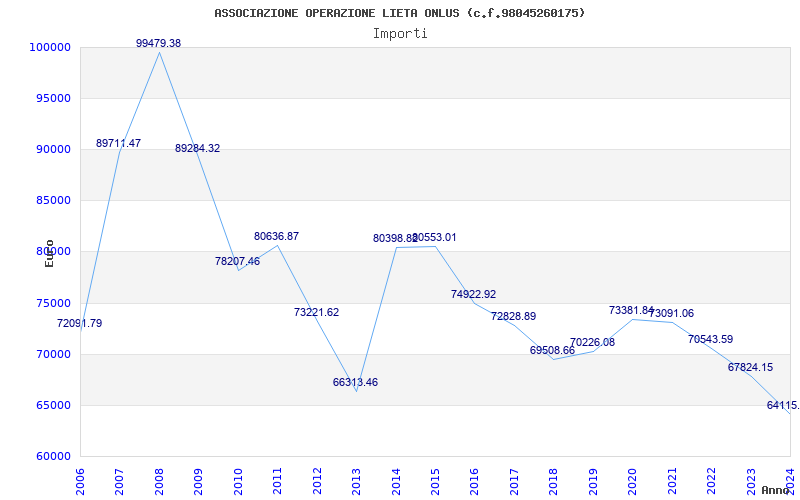This screenshot has height=500, width=800.
Task: Click the x-axis year 2008
Action: [x=159, y=481]
